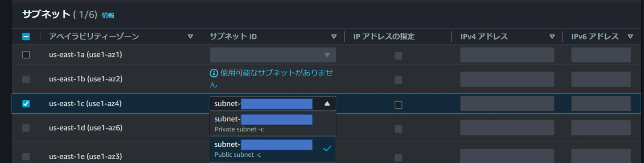
Task: Toggle the select-all subnets header checkbox
Action: [26, 37]
